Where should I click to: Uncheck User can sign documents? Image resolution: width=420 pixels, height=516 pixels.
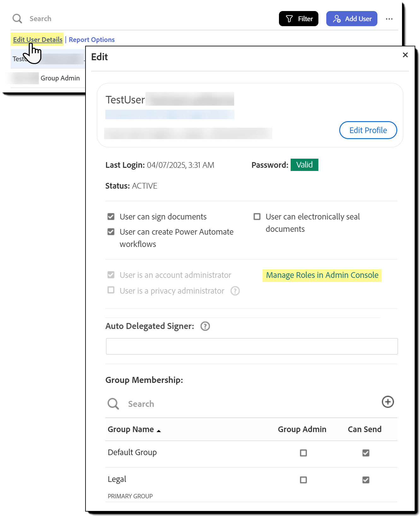tap(111, 217)
